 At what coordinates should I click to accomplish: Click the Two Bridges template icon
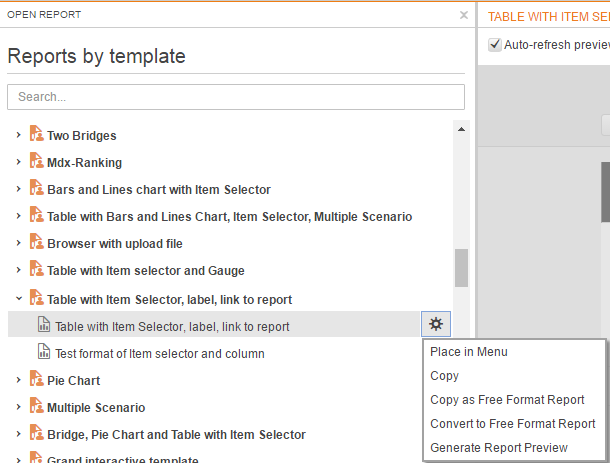(36, 133)
